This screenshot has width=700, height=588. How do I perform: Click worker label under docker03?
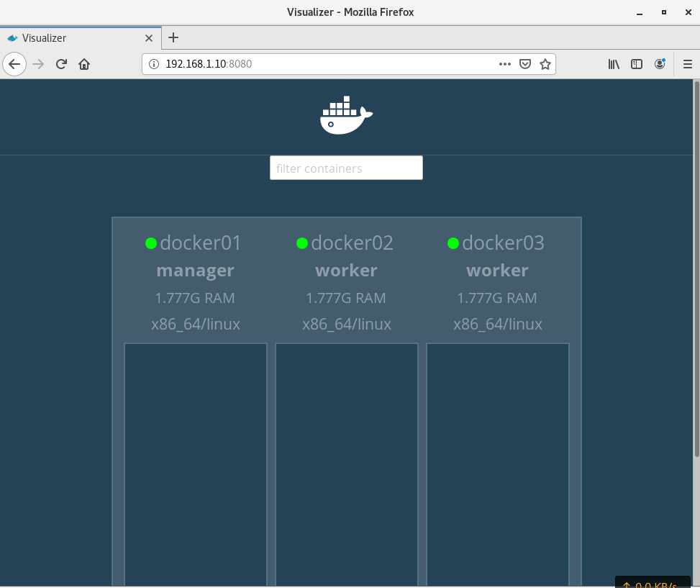497,271
